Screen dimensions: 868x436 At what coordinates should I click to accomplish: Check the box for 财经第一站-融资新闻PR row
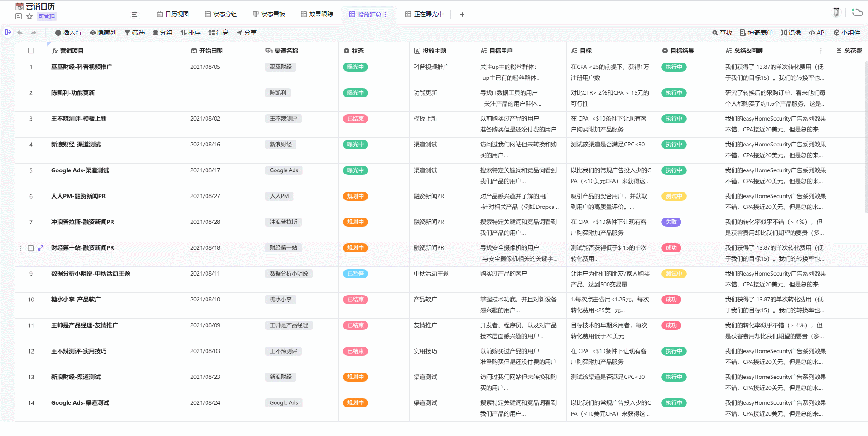[31, 248]
